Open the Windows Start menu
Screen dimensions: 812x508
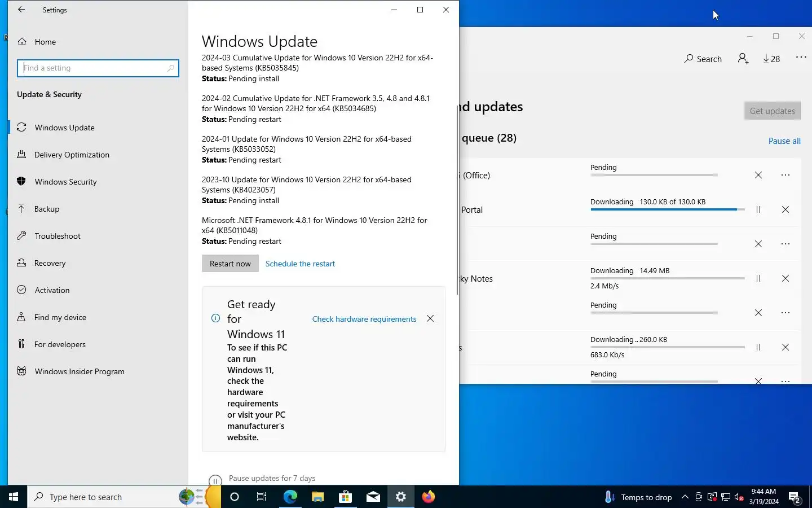pyautogui.click(x=14, y=497)
